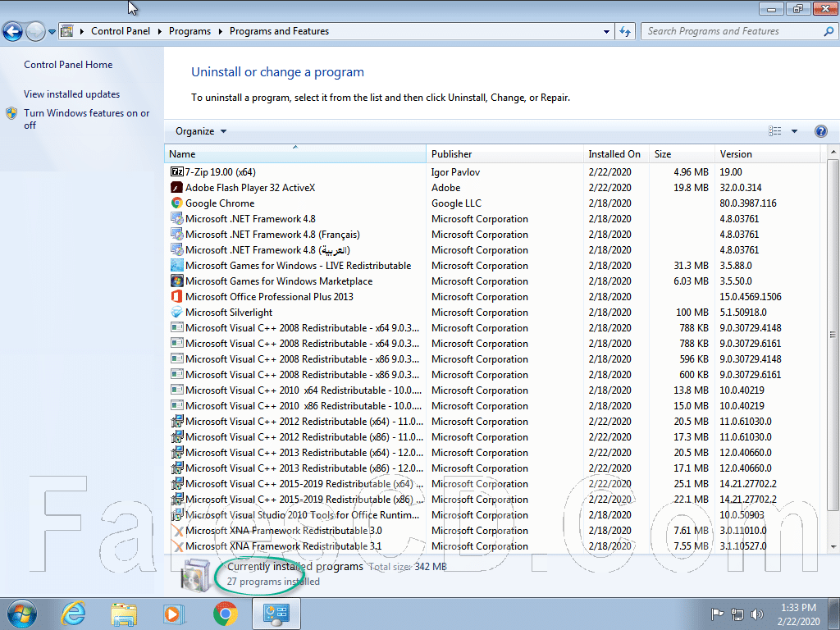This screenshot has height=630, width=840.
Task: Open the volume speaker icon in tray
Action: (x=756, y=614)
